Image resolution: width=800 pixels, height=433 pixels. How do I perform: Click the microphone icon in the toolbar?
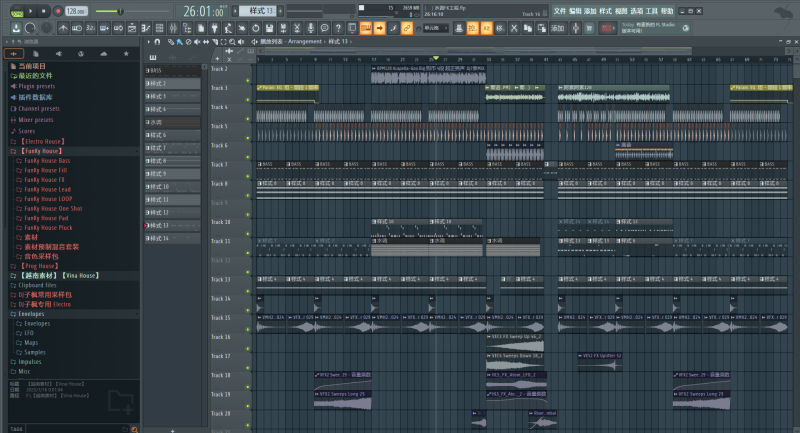click(x=312, y=28)
